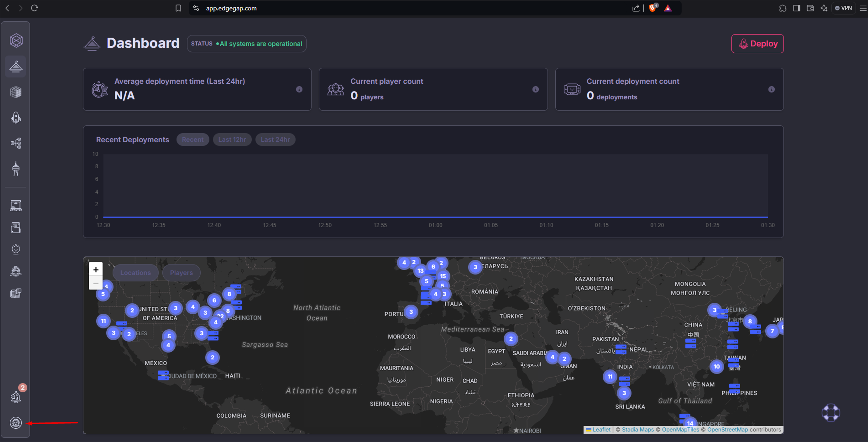Open Brave Shields icon
The width and height of the screenshot is (868, 442).
point(653,8)
